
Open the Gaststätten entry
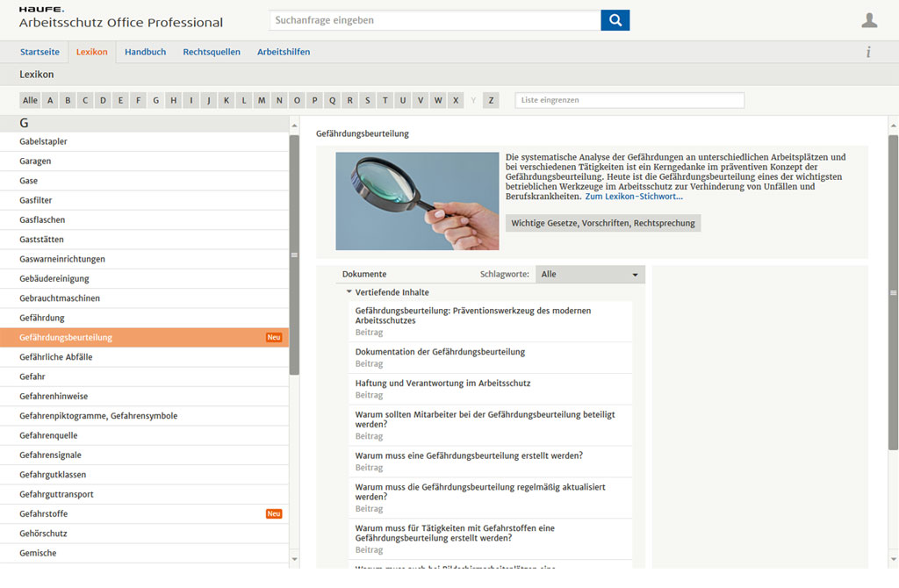click(x=144, y=240)
